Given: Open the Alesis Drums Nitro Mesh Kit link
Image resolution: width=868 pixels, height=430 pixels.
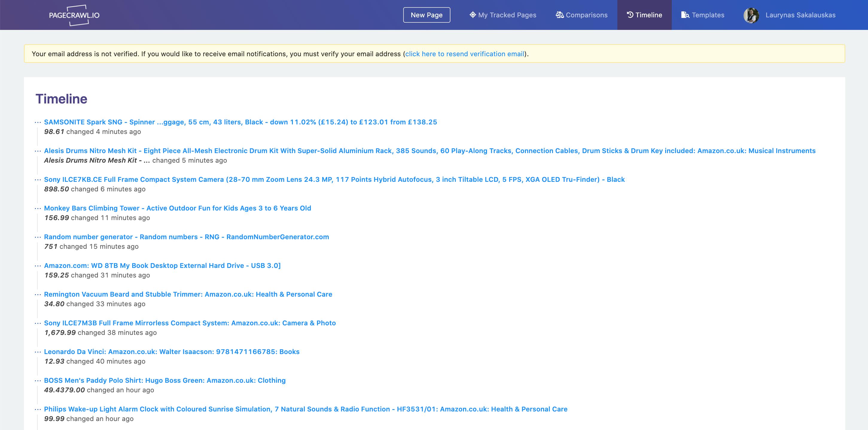Looking at the screenshot, I should click(x=430, y=151).
